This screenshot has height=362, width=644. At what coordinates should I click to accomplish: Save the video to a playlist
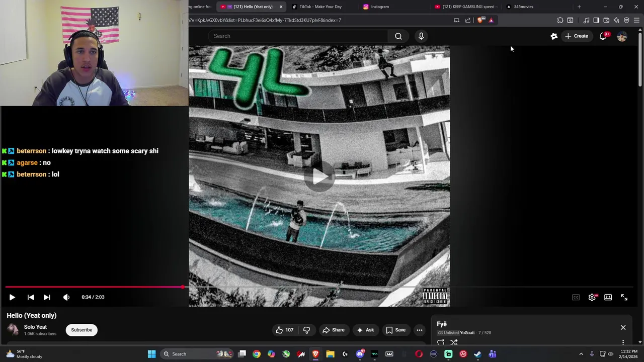click(x=395, y=330)
